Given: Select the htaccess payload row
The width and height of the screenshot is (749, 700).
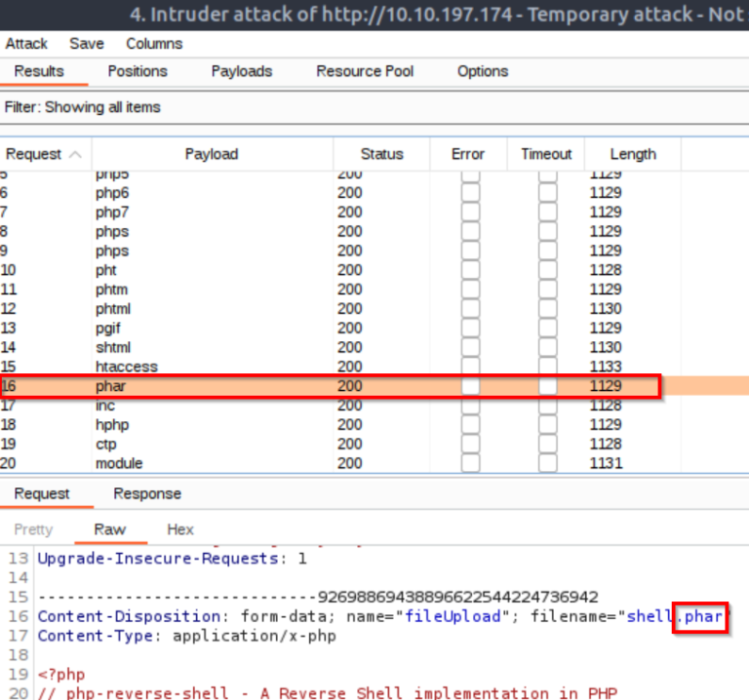Looking at the screenshot, I should pos(374,367).
